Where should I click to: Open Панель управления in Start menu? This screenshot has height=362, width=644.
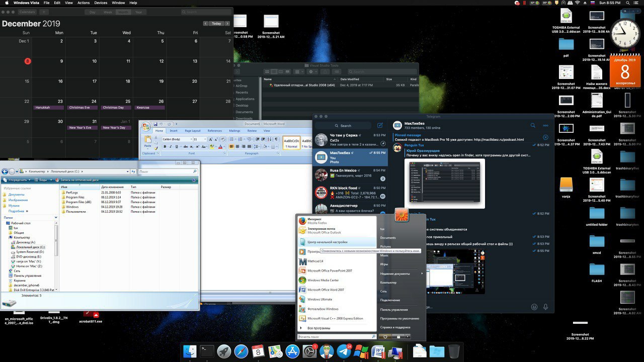tap(394, 310)
